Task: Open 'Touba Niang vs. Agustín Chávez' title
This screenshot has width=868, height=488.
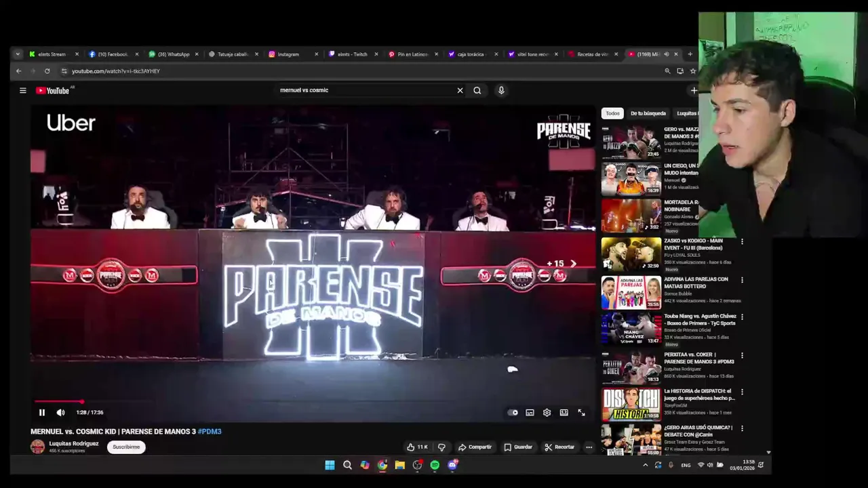Action: (699, 320)
